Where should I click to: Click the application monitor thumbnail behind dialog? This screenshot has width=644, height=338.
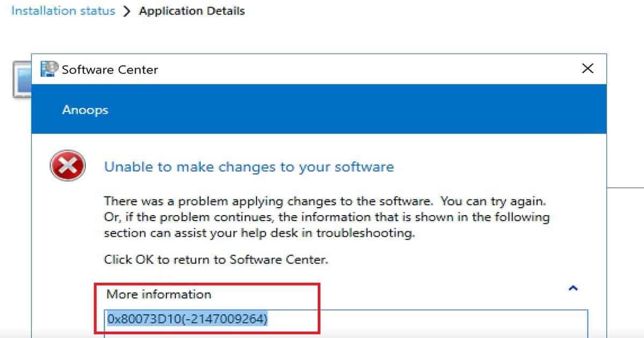pos(21,79)
